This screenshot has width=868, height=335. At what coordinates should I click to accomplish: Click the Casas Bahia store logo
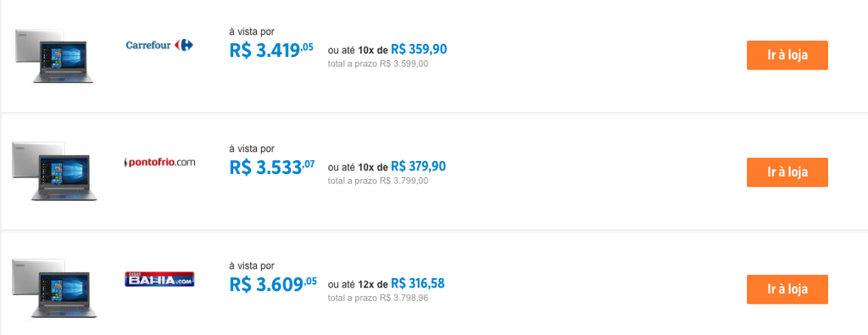pos(159,279)
